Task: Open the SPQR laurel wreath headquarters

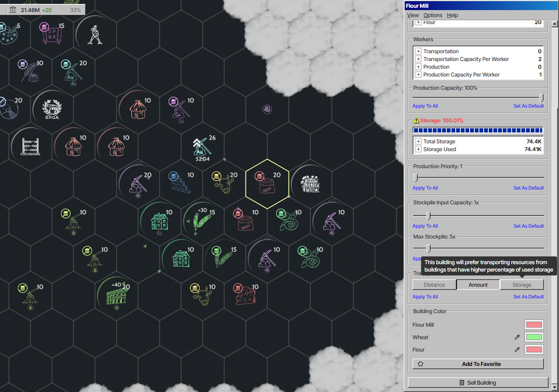Action: click(52, 109)
